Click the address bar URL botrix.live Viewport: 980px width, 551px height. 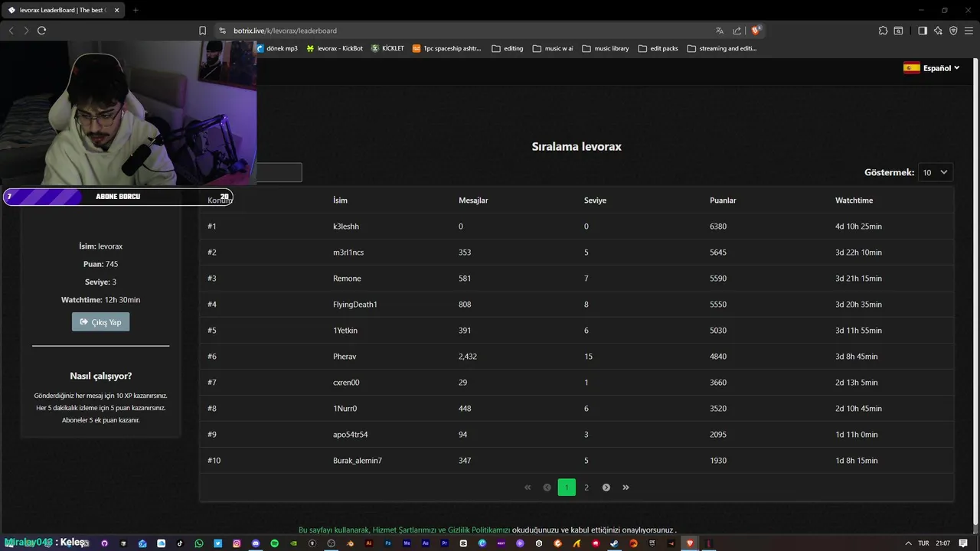pos(285,31)
